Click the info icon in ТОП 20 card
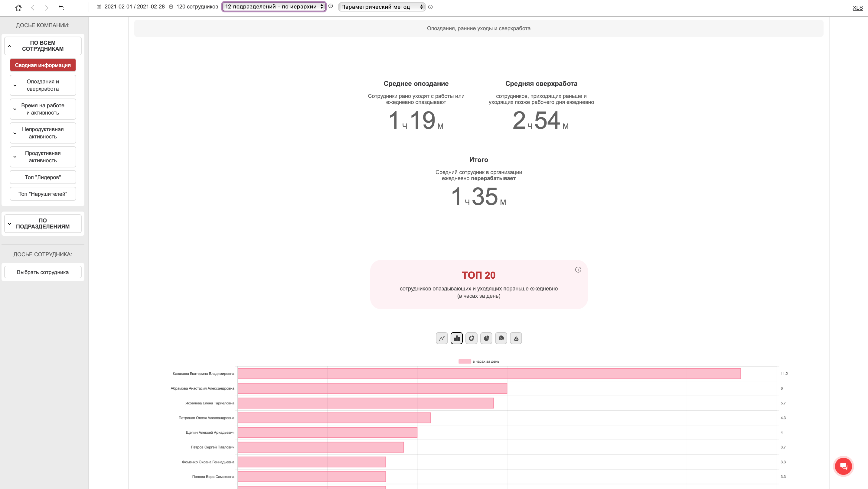This screenshot has height=489, width=868. [578, 269]
